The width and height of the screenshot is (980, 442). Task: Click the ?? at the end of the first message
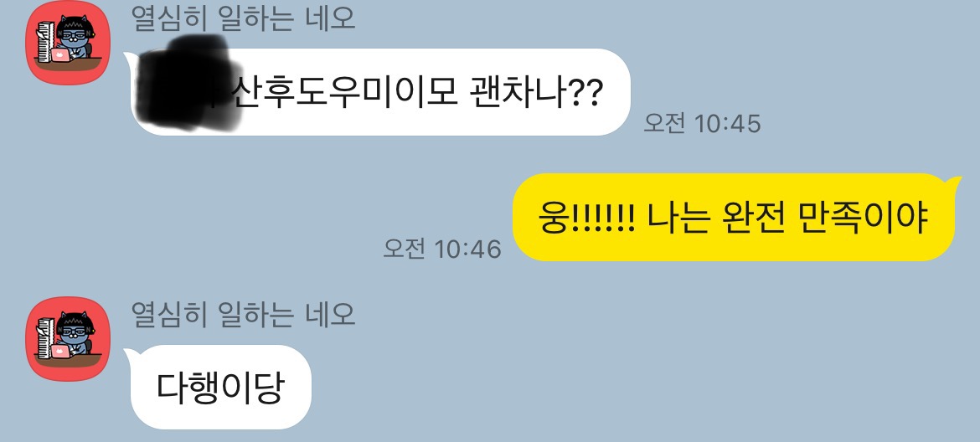pyautogui.click(x=587, y=94)
